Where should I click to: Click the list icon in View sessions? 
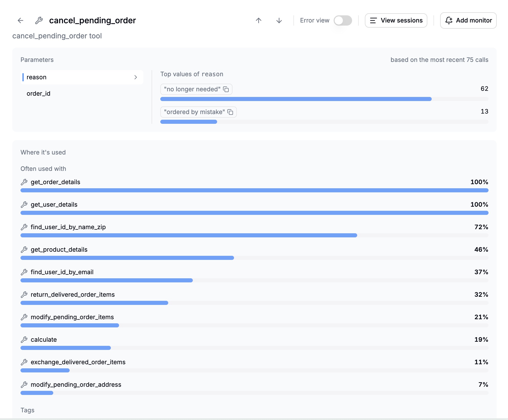coord(373,20)
